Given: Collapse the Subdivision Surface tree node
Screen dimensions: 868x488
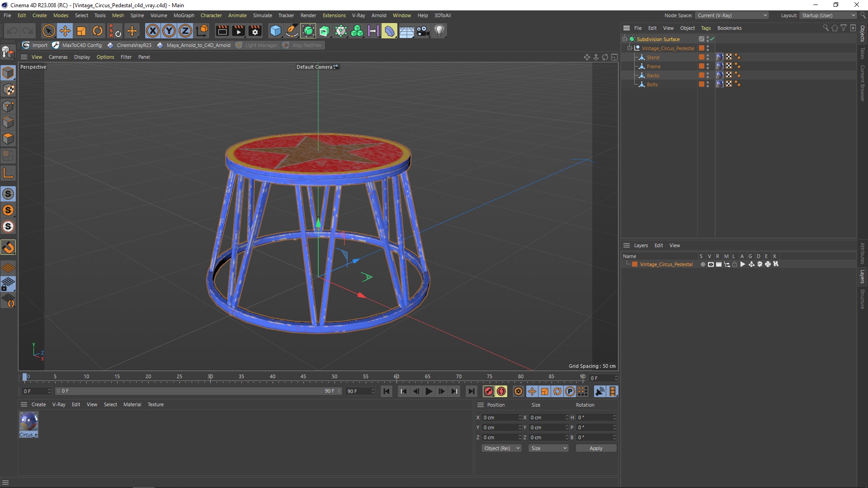Looking at the screenshot, I should [624, 39].
